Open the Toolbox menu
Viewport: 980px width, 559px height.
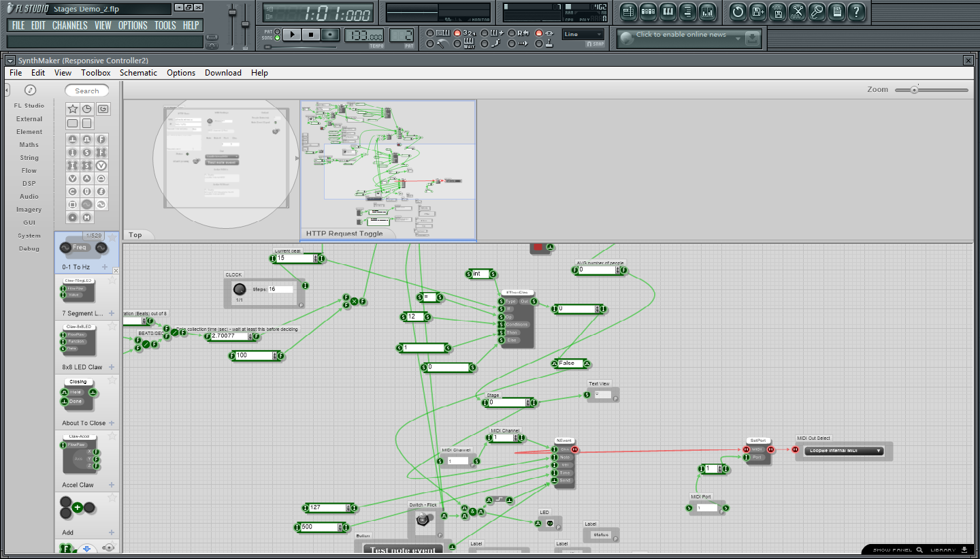point(96,73)
